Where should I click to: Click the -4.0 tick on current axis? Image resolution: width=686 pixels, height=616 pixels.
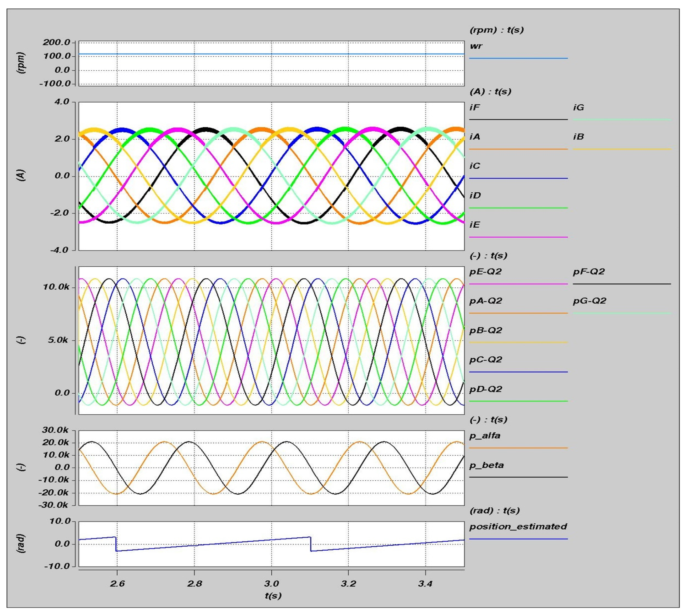[x=59, y=250]
